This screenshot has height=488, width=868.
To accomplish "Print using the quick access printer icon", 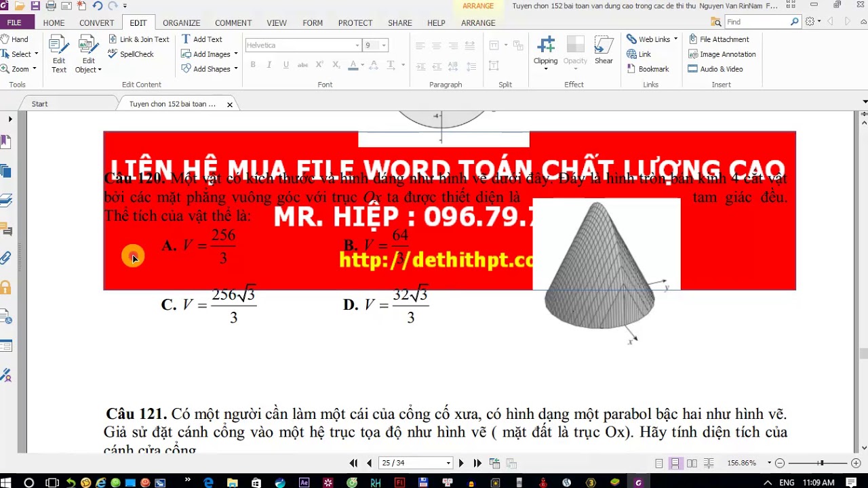I will (51, 6).
